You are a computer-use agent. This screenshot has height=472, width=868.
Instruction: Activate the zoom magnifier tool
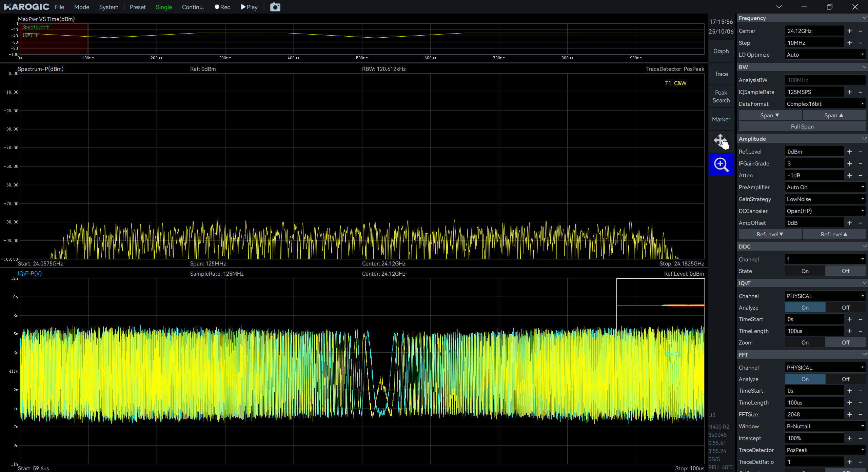[721, 165]
